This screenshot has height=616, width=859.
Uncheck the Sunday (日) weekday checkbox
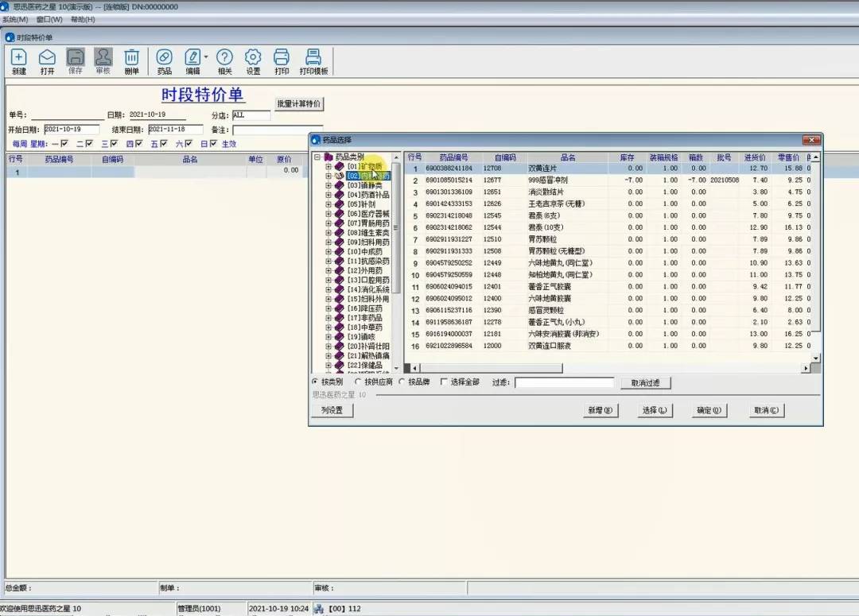pyautogui.click(x=213, y=143)
